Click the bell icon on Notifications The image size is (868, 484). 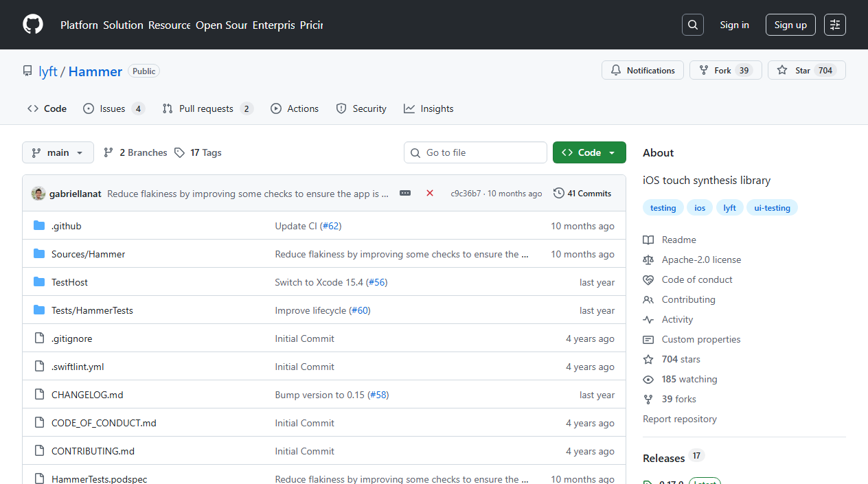(x=616, y=70)
